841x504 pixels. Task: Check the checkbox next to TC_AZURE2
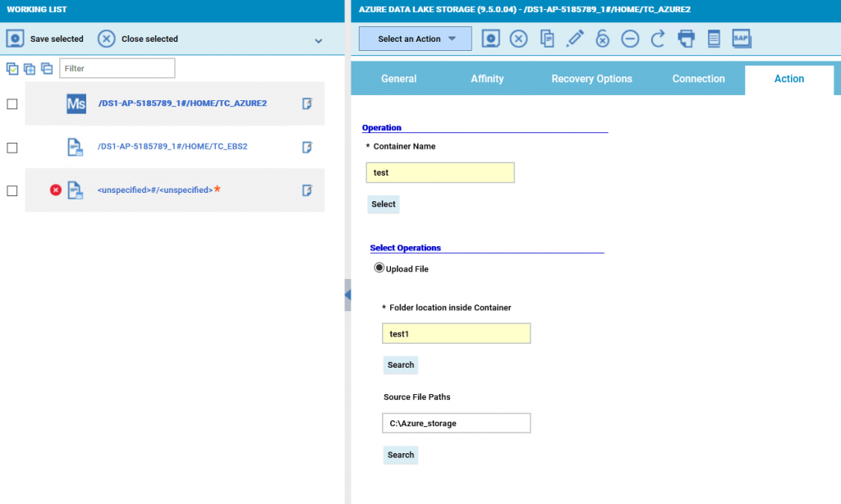click(x=11, y=103)
